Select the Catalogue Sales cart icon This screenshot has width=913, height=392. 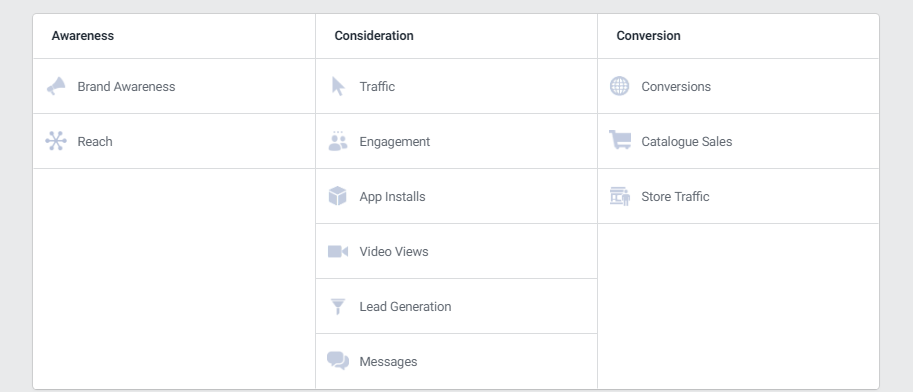point(620,140)
